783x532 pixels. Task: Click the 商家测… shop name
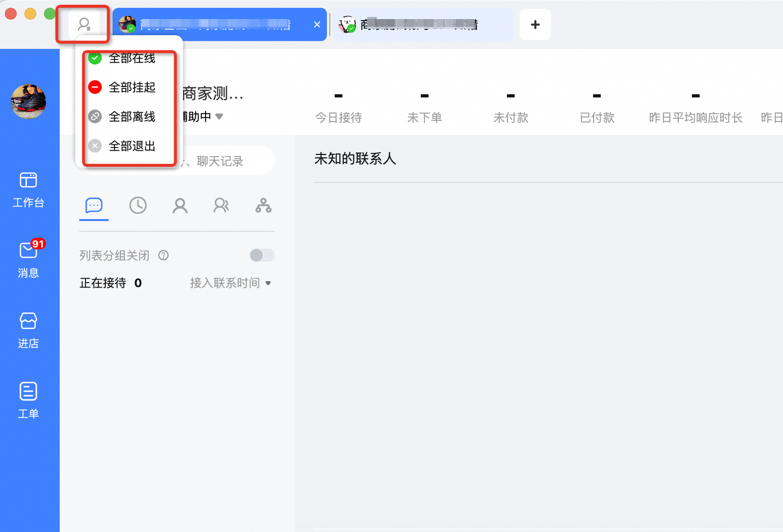[x=212, y=93]
